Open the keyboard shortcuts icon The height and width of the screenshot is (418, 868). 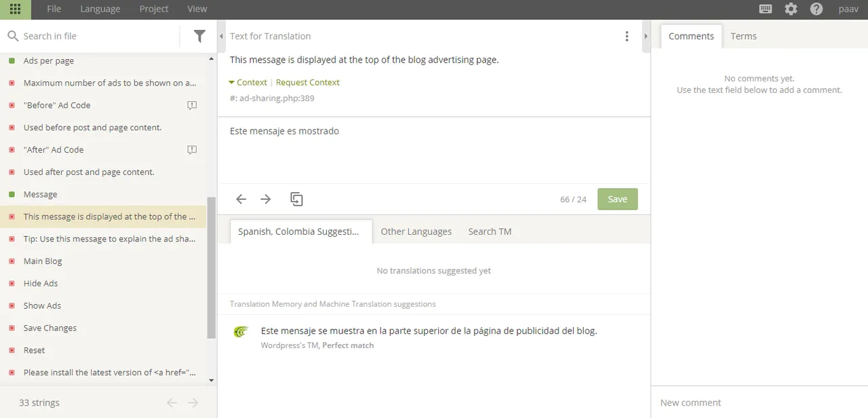[766, 9]
